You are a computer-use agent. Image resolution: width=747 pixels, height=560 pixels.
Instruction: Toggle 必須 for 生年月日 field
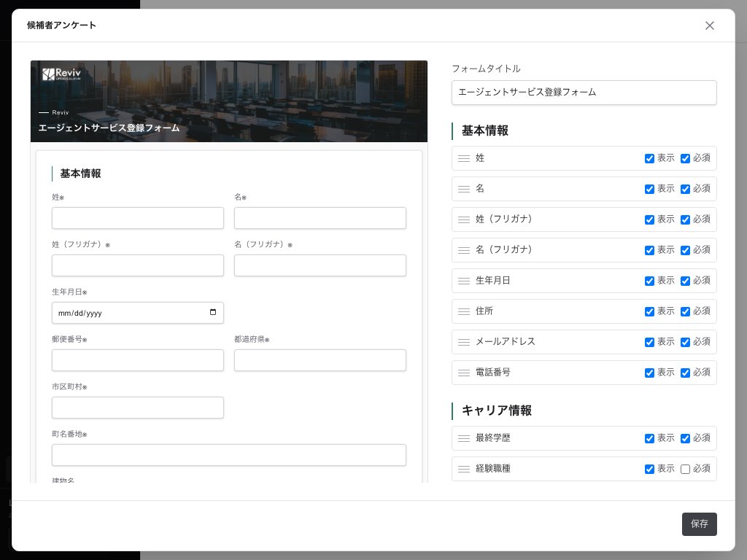click(685, 281)
